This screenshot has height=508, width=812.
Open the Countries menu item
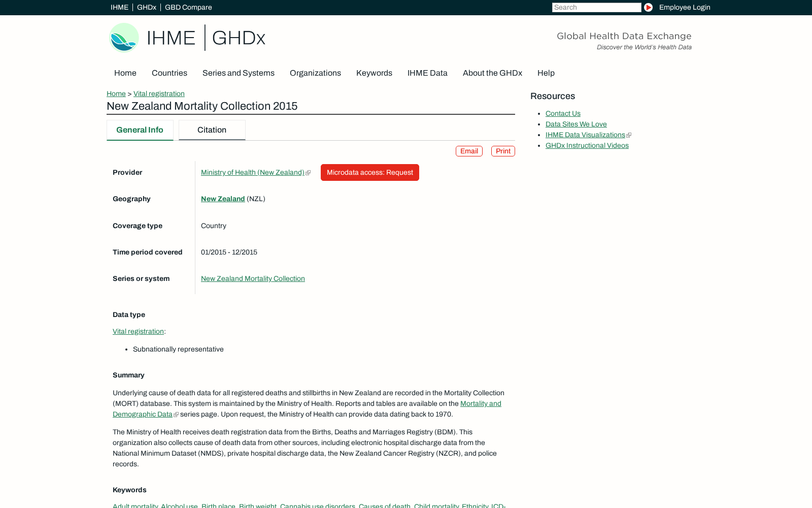click(170, 73)
